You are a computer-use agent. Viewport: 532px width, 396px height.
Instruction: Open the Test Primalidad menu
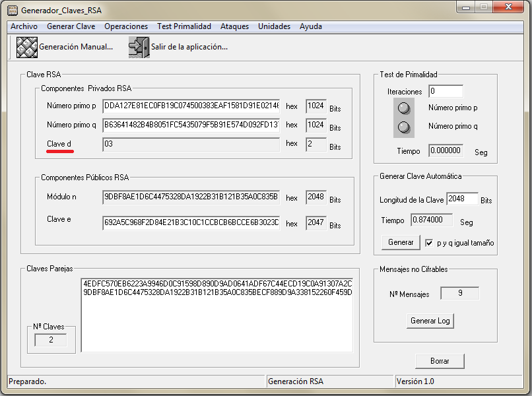coord(183,26)
